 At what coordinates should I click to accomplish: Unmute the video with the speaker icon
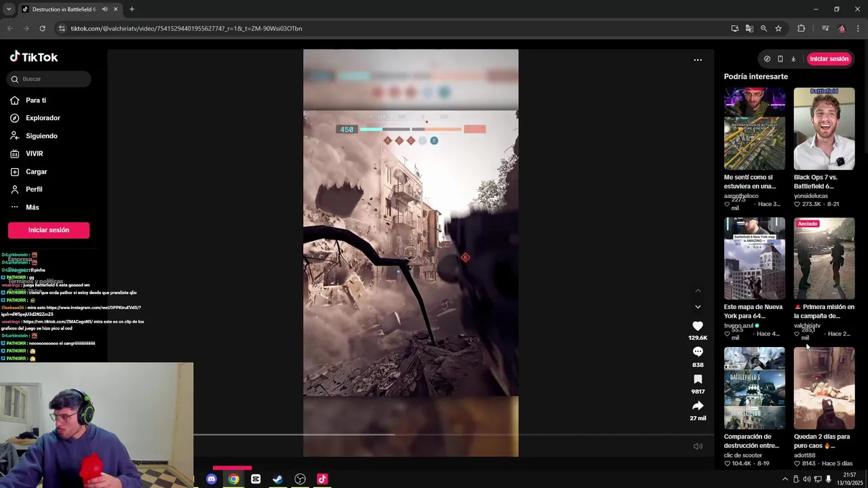pos(698,447)
